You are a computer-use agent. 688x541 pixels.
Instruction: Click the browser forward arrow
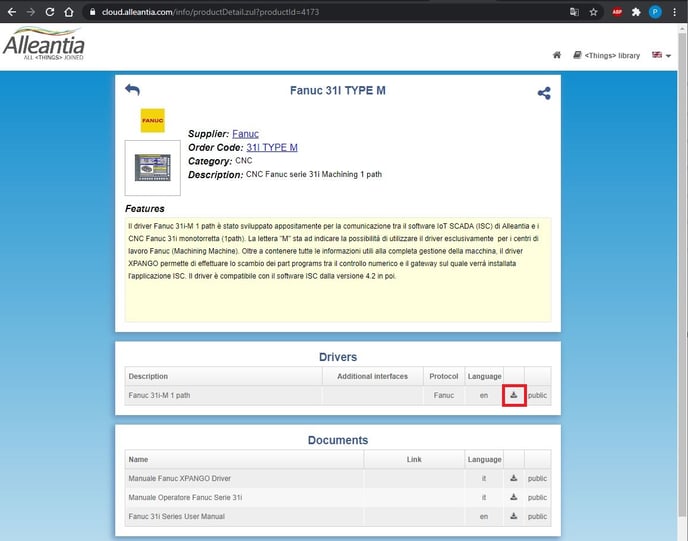click(31, 12)
